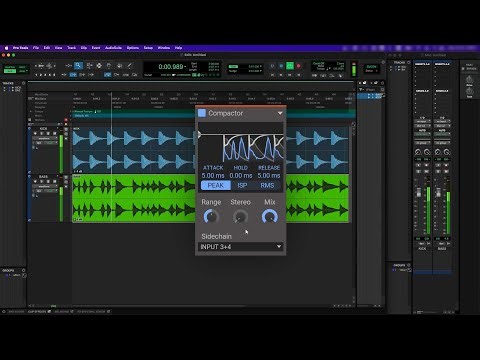Viewport: 480px width, 360px height.
Task: Click the Stereo knob in Compactor
Action: click(240, 217)
